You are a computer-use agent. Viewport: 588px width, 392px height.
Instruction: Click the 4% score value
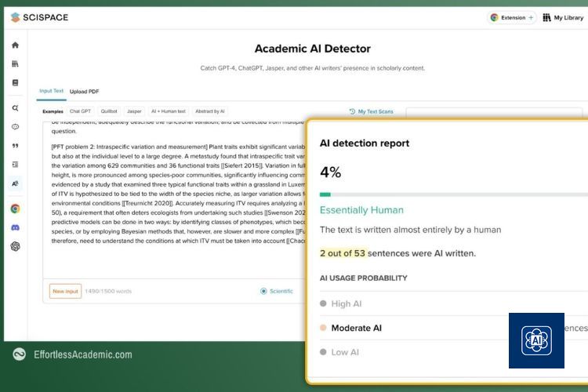tap(330, 172)
